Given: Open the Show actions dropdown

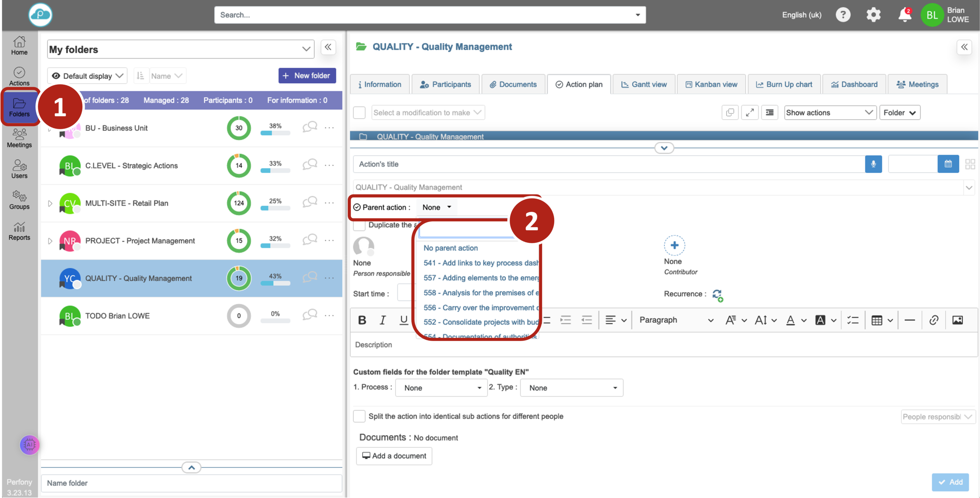Looking at the screenshot, I should tap(830, 113).
